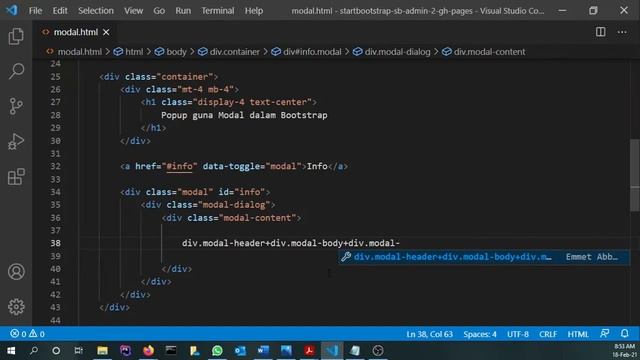The width and height of the screenshot is (640, 360).
Task: Click the "modal-content" class value on line 36
Action: (x=257, y=218)
